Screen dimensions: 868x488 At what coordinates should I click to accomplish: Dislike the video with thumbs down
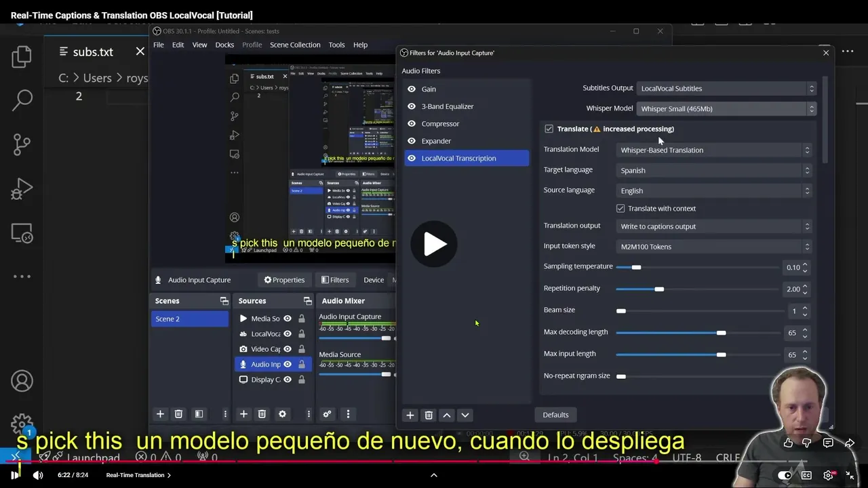(x=807, y=443)
